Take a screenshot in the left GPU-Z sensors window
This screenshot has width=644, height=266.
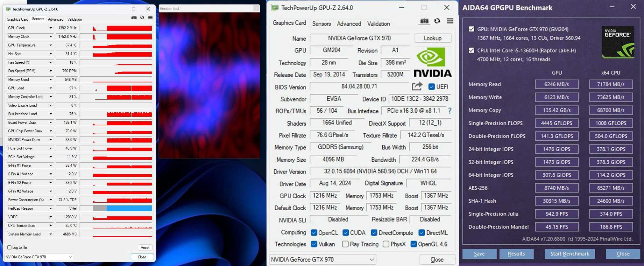(134, 17)
